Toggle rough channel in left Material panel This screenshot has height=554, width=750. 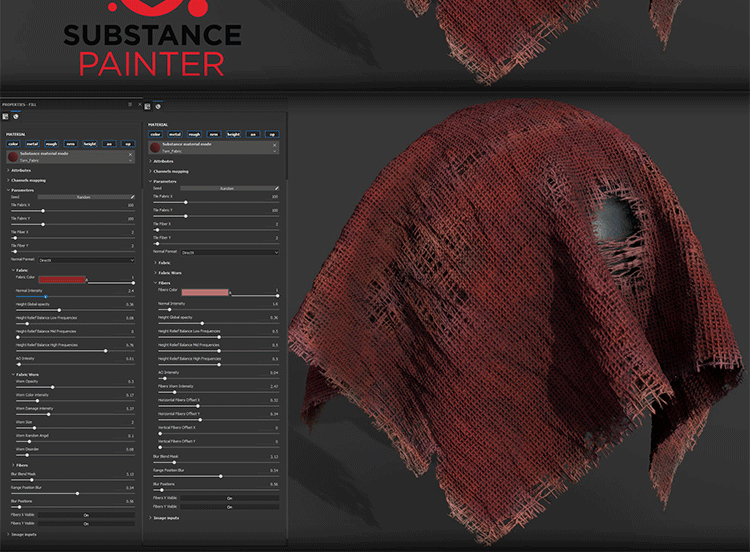tap(51, 144)
